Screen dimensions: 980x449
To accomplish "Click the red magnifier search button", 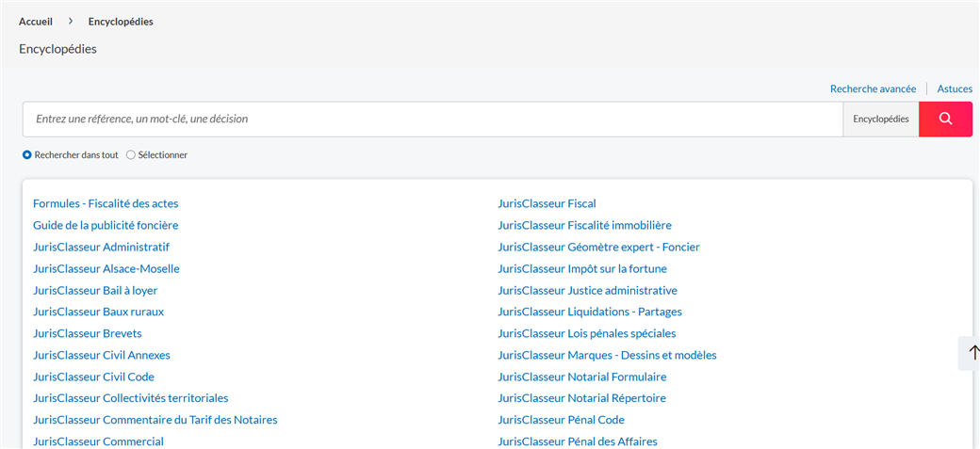I will point(945,120).
